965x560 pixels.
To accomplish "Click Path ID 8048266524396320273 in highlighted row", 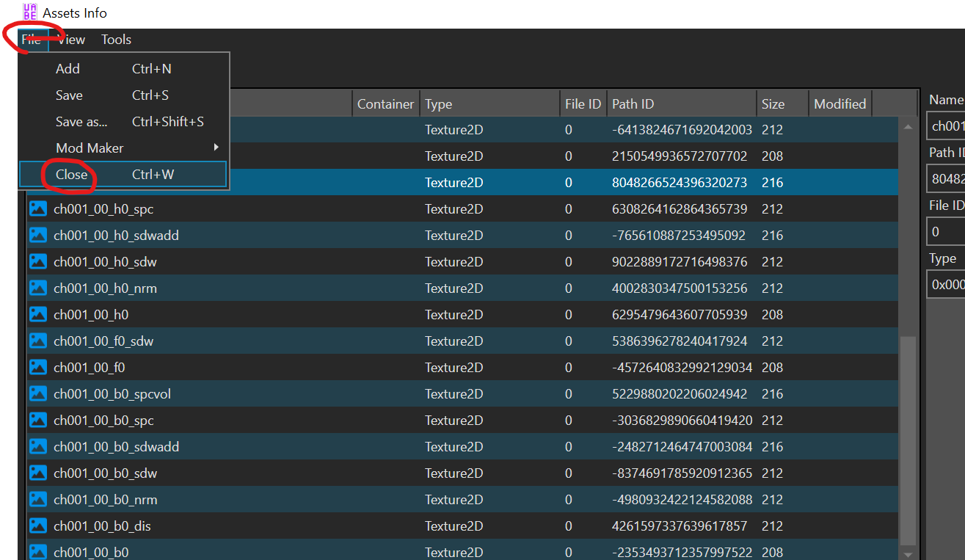I will (680, 183).
